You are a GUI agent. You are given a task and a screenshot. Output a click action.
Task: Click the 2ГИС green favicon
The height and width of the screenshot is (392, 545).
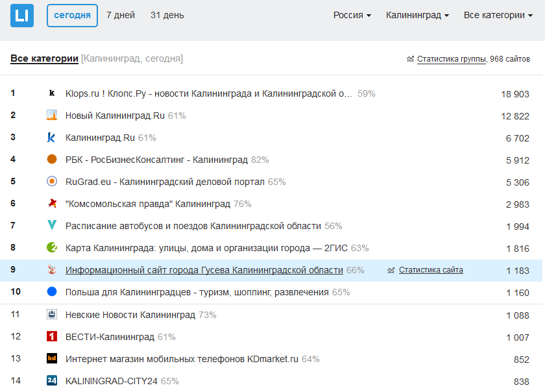click(52, 248)
